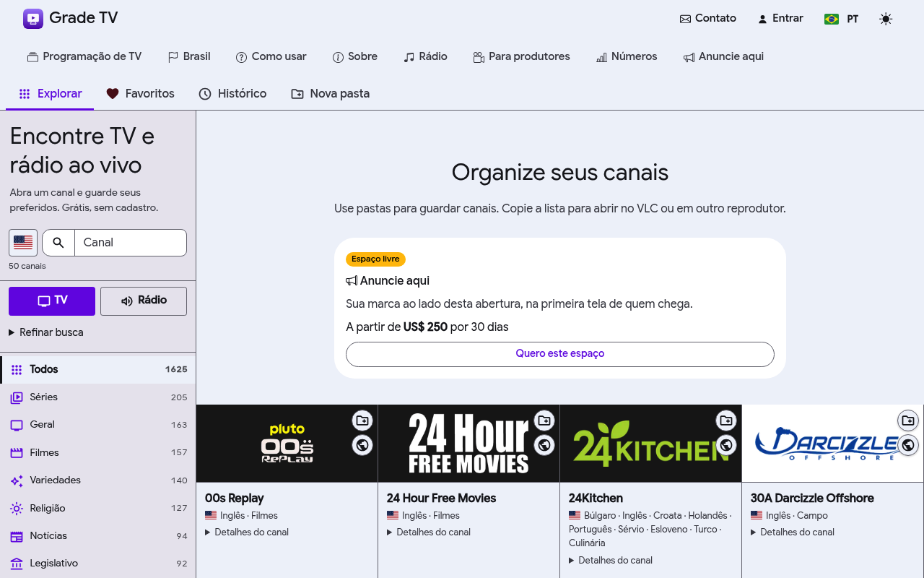This screenshot has height=578, width=924.
Task: Toggle the light/dark theme sun icon
Action: tap(886, 19)
